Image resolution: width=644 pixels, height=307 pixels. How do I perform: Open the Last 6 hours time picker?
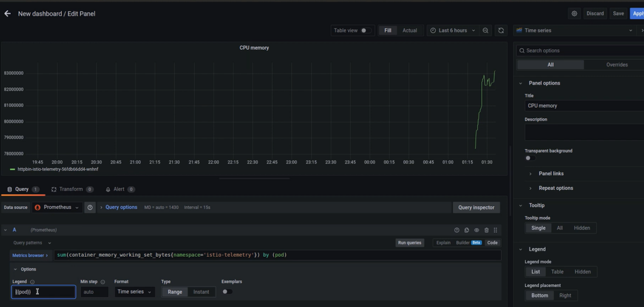click(452, 31)
